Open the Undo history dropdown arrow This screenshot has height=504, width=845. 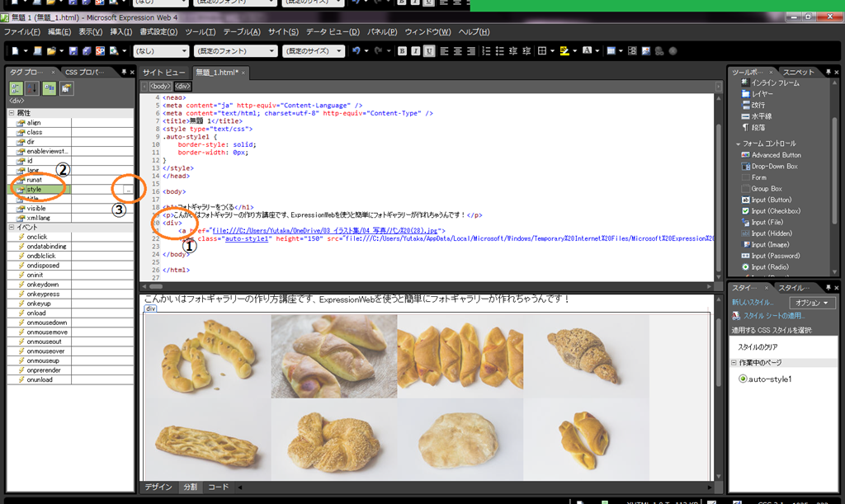pos(366,51)
